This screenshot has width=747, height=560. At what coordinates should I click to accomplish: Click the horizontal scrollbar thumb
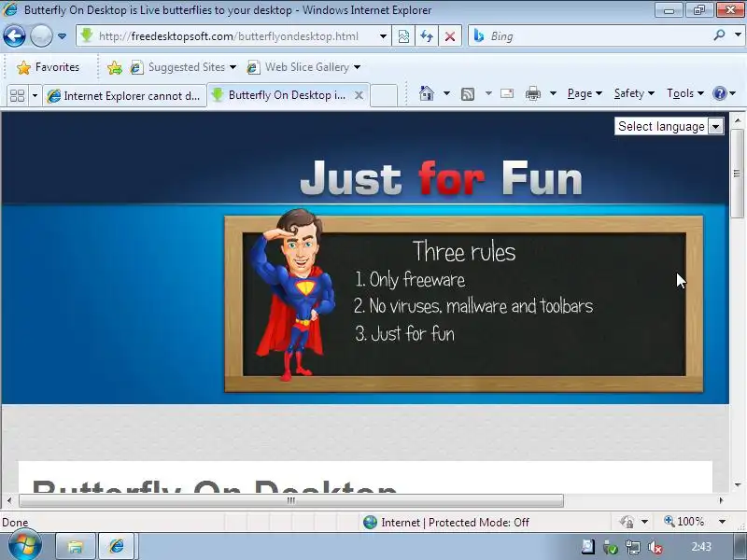point(291,500)
